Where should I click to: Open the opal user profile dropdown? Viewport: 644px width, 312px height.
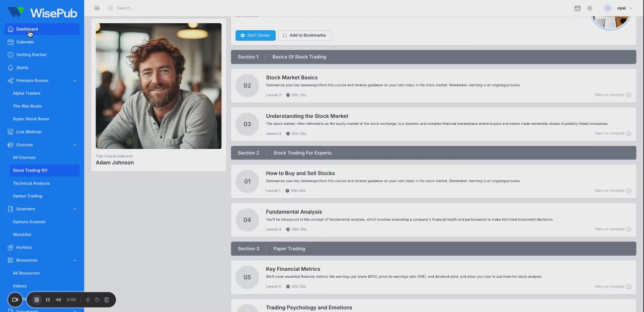tap(625, 8)
